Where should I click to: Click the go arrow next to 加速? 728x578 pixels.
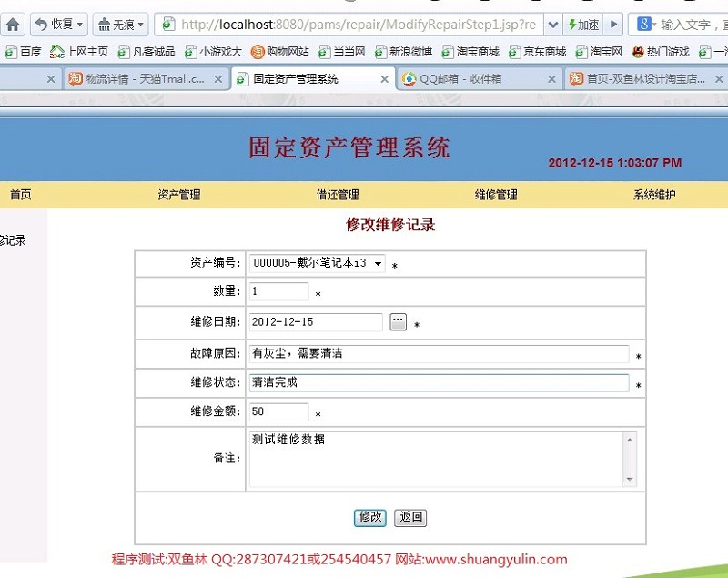tap(613, 25)
